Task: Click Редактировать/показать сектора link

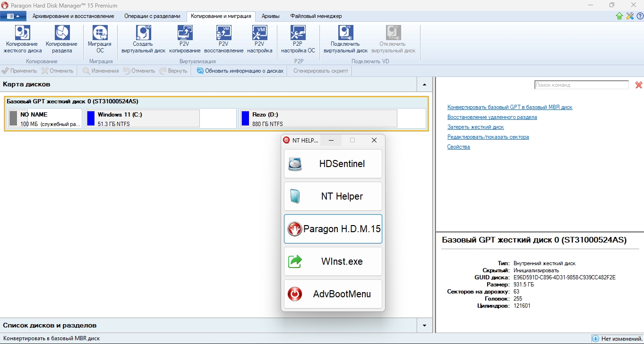Action: tap(488, 137)
